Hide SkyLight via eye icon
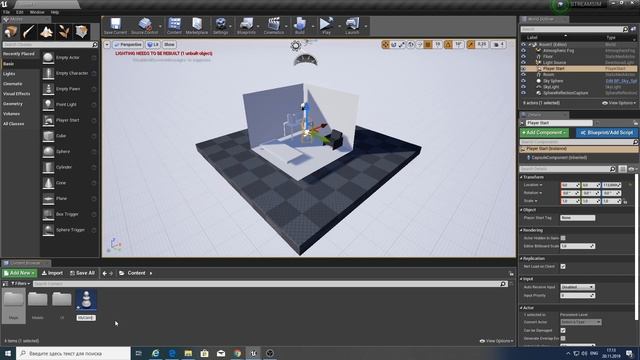This screenshot has height=360, width=640. 523,87
